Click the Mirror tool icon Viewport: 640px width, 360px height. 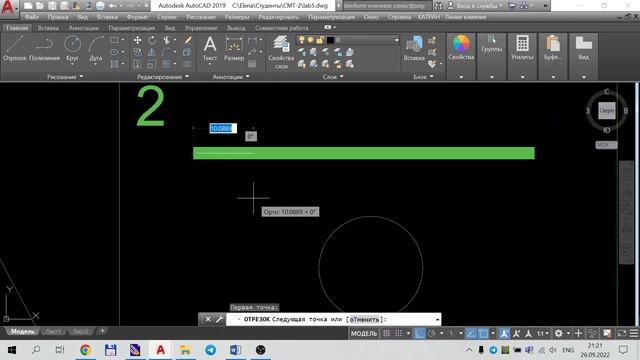click(152, 52)
